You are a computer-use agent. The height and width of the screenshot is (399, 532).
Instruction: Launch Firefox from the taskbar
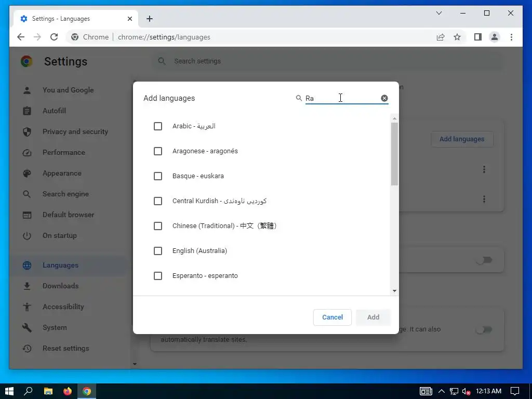point(68,391)
